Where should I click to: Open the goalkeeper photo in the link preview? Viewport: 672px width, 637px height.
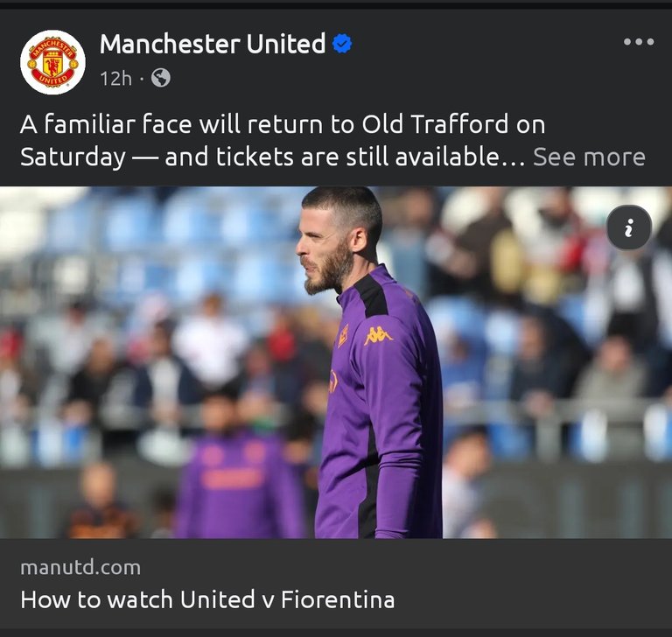pos(336,362)
